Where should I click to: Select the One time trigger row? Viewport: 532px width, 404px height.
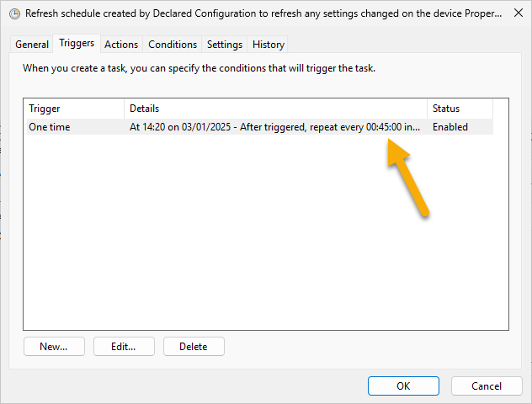(50, 127)
